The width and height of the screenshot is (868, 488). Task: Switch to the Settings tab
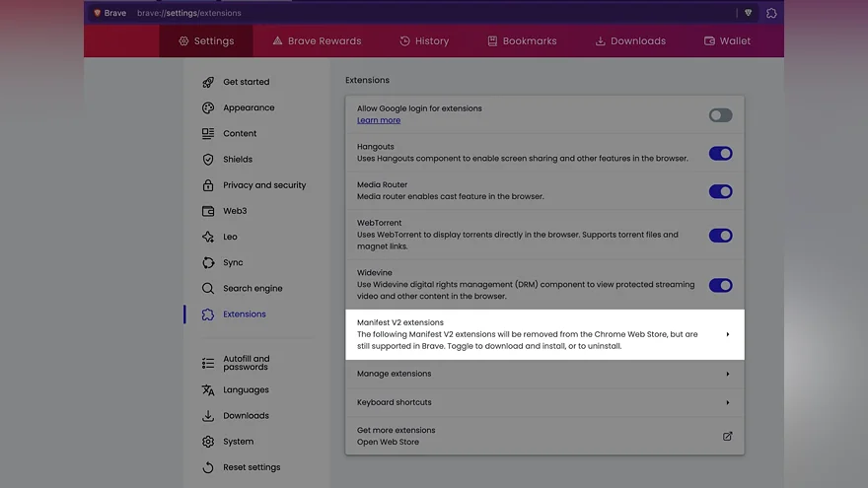point(206,41)
